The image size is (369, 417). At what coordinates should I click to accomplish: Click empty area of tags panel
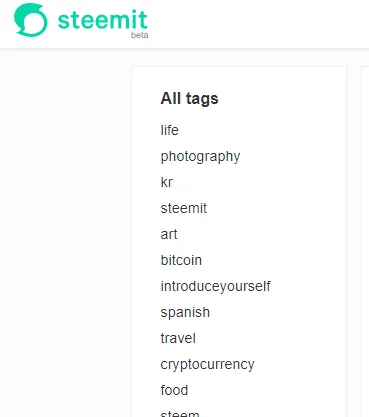[x=300, y=233]
